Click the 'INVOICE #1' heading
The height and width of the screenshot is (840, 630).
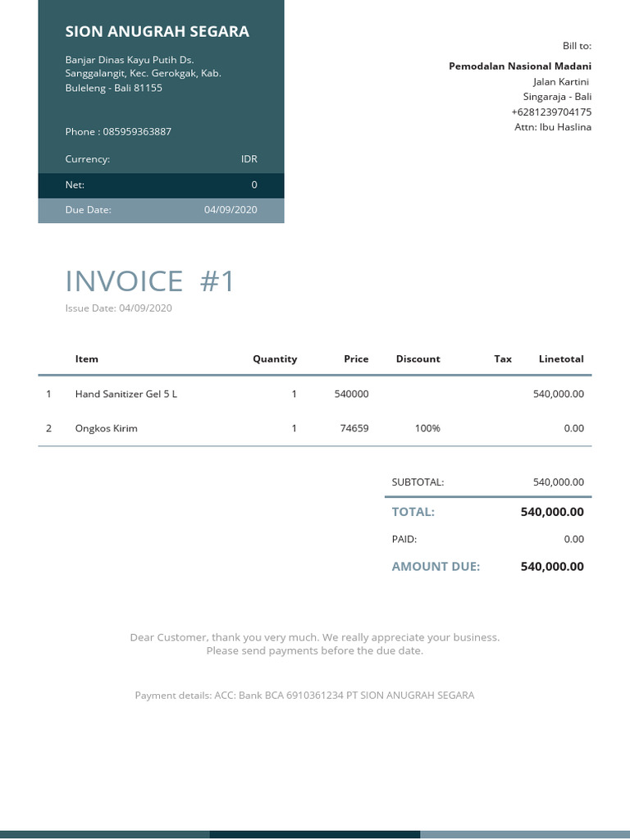(150, 281)
